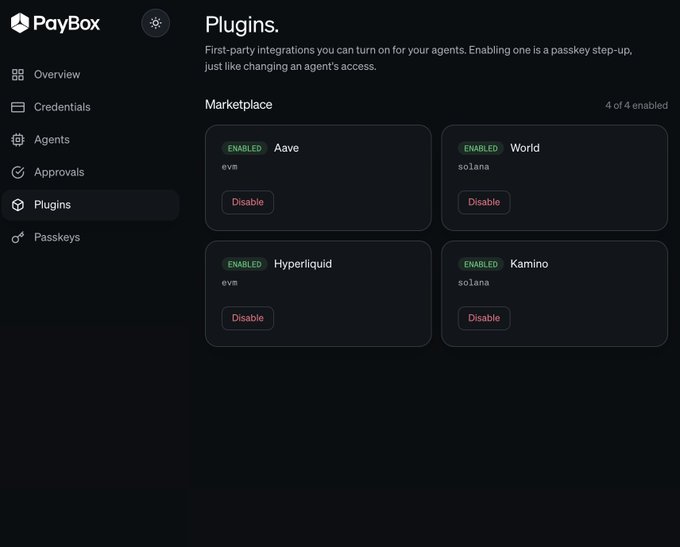Disable the Hyperliquid plugin
Viewport: 680px width, 547px height.
pos(248,318)
